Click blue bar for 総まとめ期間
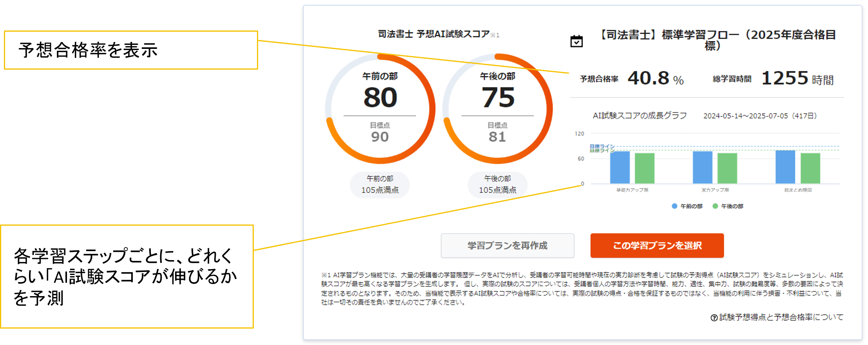Image resolution: width=868 pixels, height=345 pixels. point(785,167)
